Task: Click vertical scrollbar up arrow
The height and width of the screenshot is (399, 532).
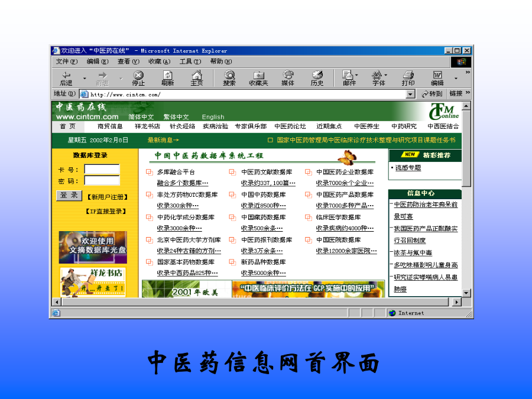Action: point(466,106)
